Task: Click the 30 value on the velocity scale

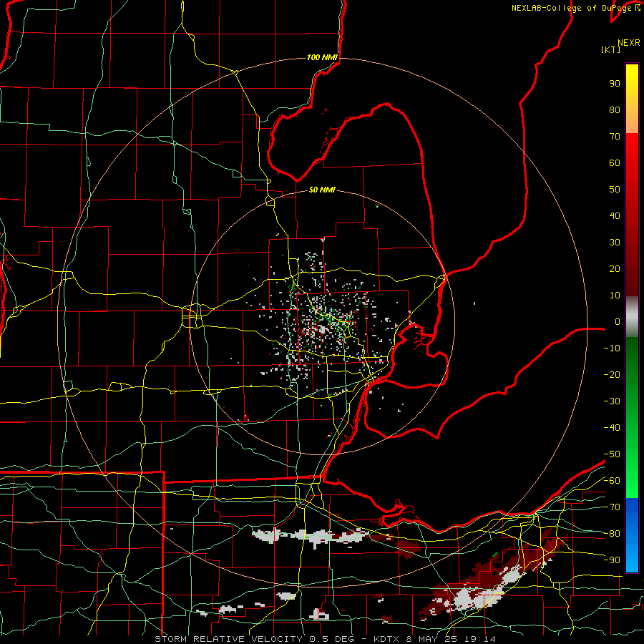Action: (615, 243)
